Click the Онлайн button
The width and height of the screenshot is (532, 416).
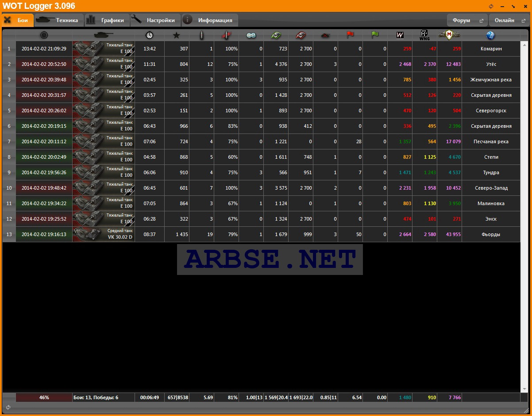coord(509,20)
